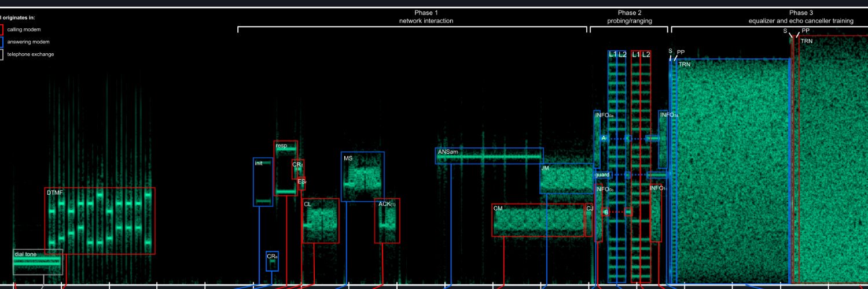Click the red calling modem legend swatch
868x289 pixels.
[x=1, y=29]
